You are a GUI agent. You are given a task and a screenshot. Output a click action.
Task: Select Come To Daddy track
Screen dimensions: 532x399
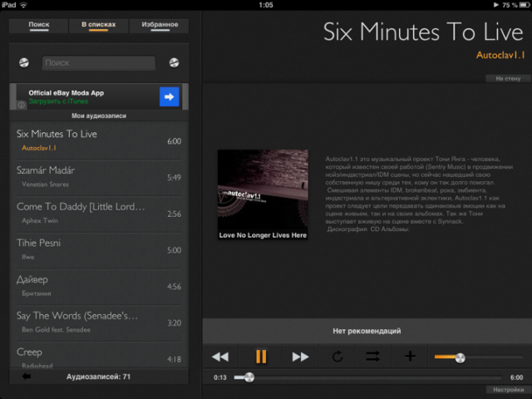tap(99, 214)
